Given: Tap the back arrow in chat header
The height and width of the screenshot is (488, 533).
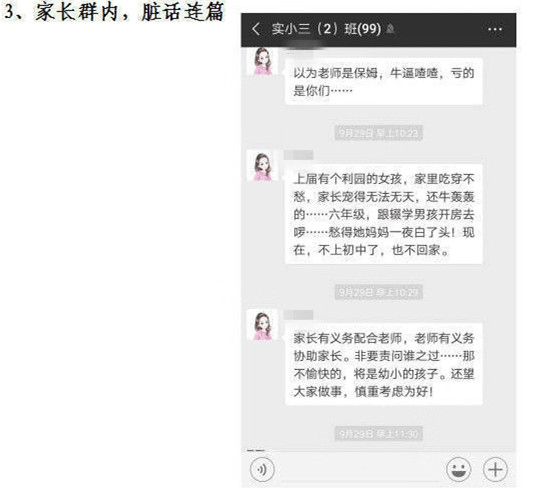Looking at the screenshot, I should 256,29.
